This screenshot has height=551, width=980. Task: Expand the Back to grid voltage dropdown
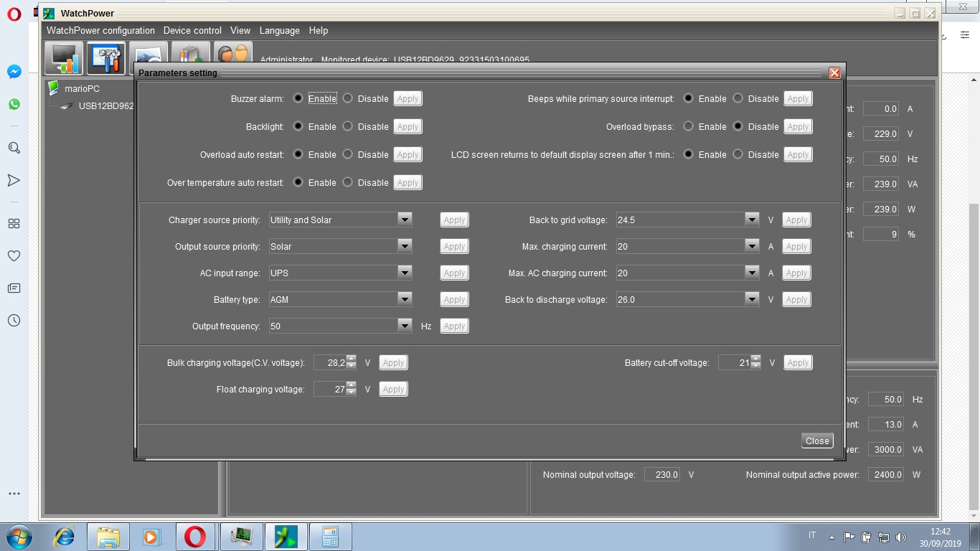[751, 220]
